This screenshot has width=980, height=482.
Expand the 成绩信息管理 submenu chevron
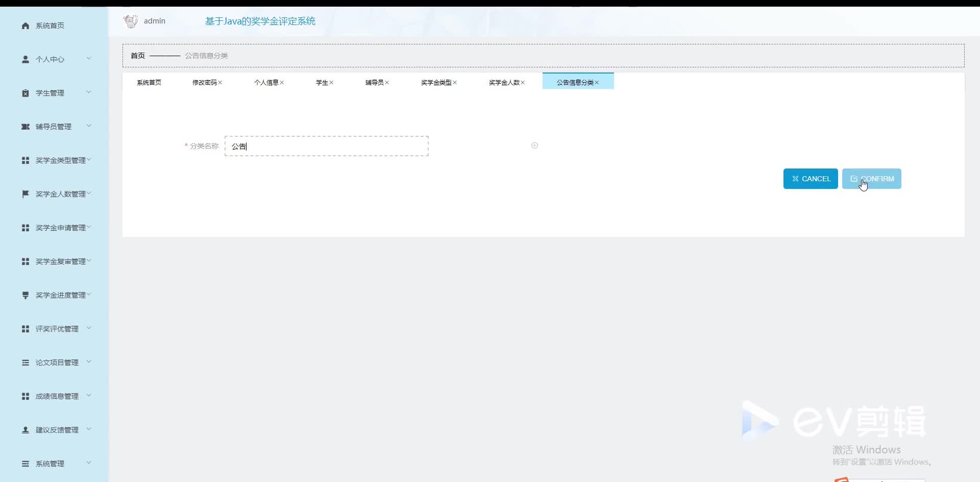click(89, 395)
